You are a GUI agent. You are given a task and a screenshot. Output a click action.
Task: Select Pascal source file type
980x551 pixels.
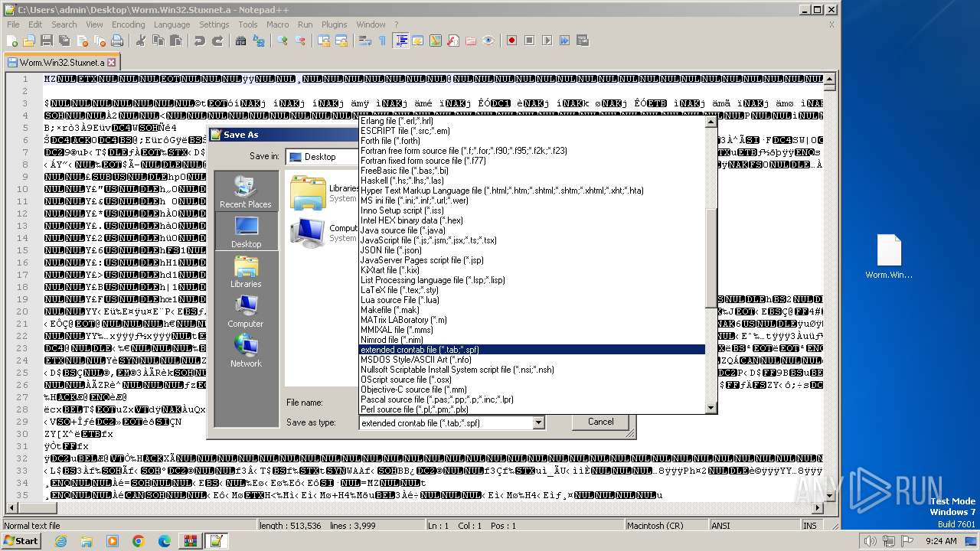click(531, 399)
